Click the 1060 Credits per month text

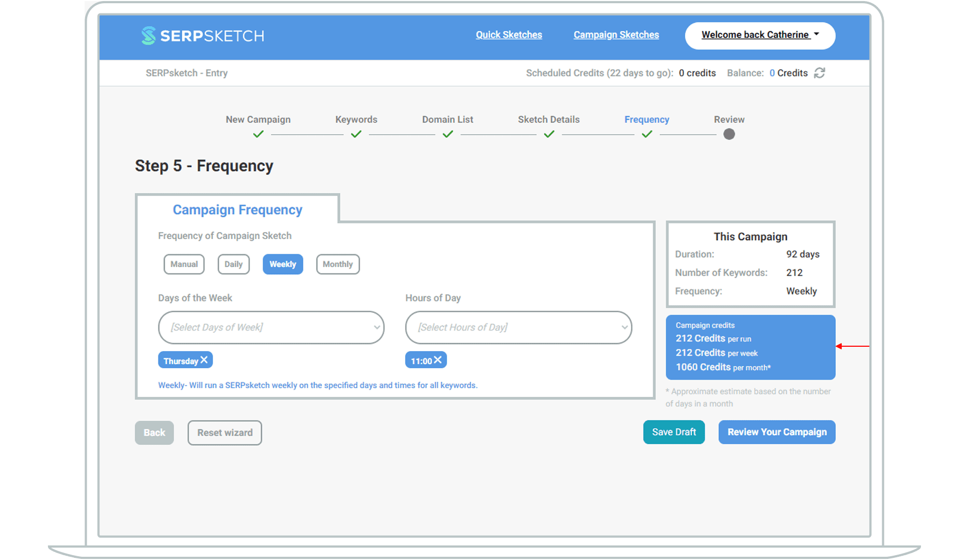click(723, 367)
